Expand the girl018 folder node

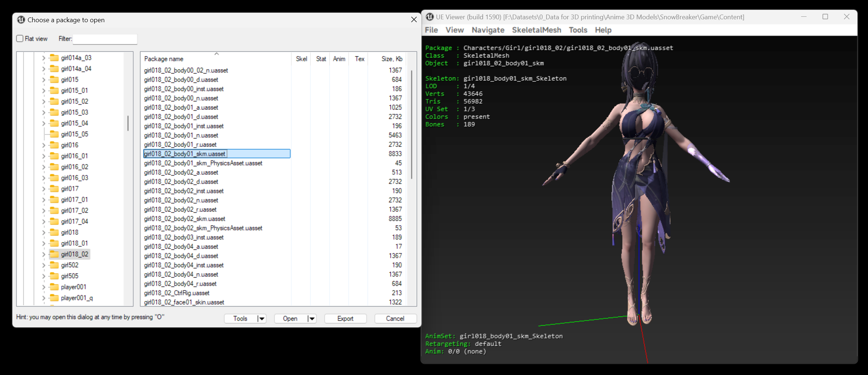tap(44, 232)
